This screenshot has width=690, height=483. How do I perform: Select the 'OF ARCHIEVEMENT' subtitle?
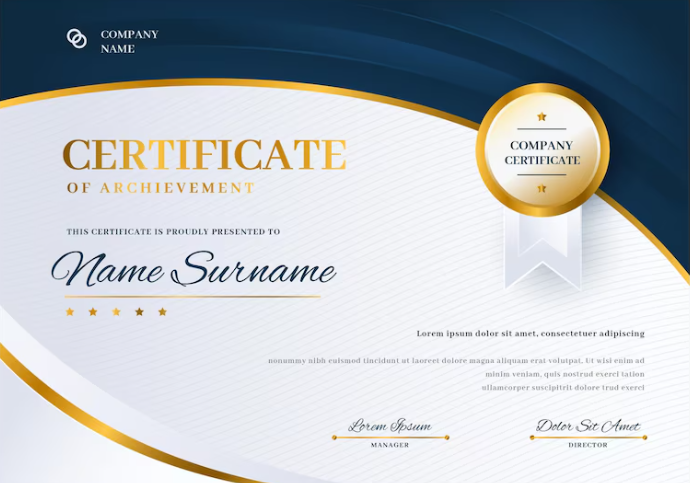161,188
